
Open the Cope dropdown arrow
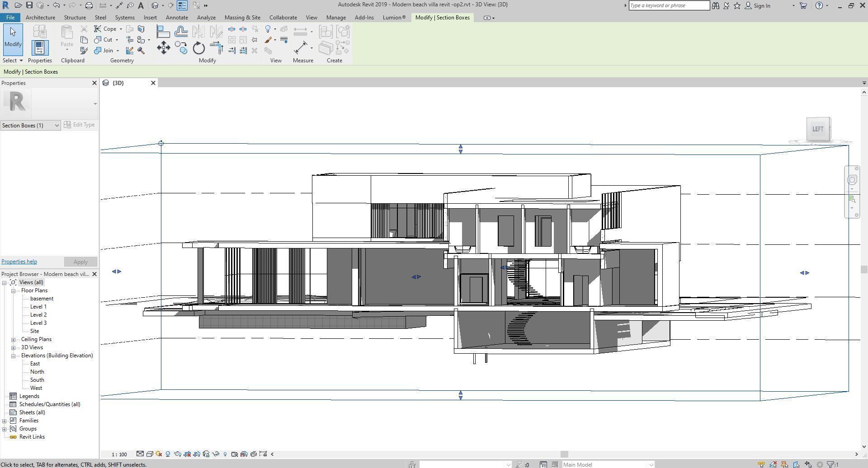[121, 29]
